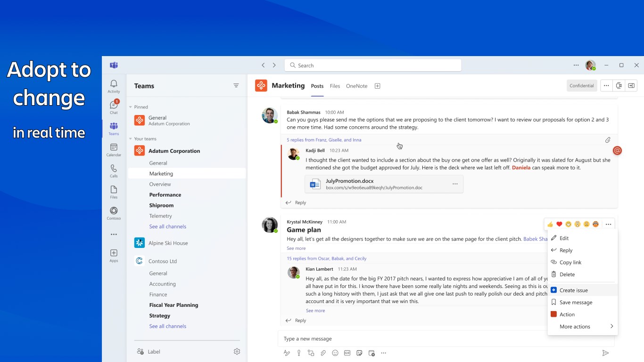Open Calls in the left rail

(114, 171)
